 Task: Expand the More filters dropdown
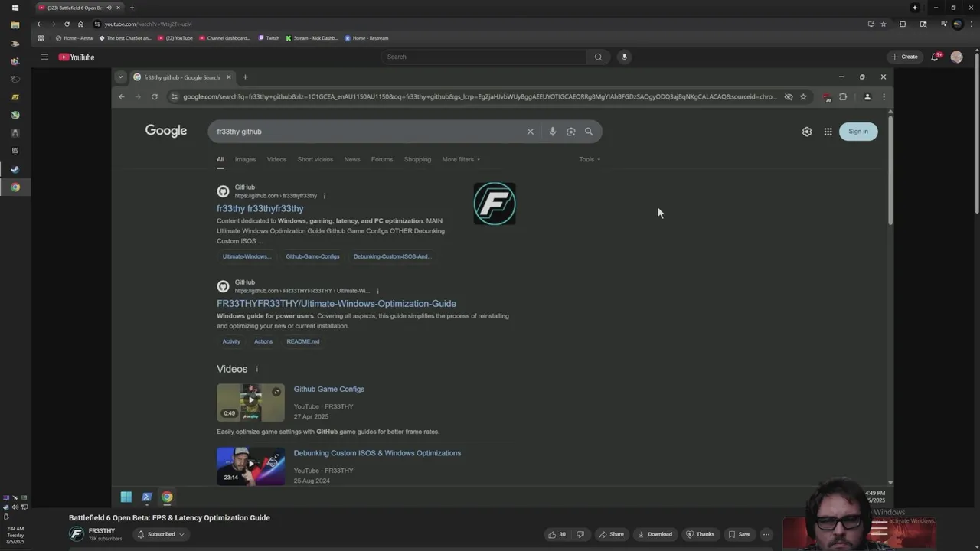460,159
